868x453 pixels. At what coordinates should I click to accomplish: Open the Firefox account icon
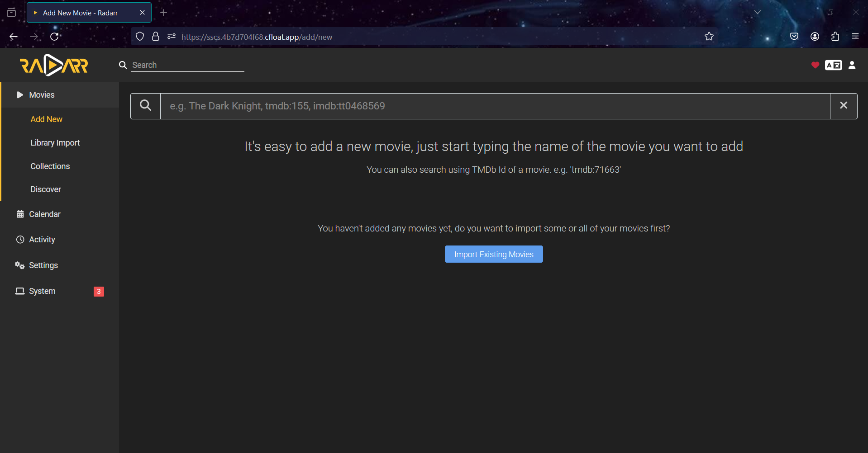point(815,37)
